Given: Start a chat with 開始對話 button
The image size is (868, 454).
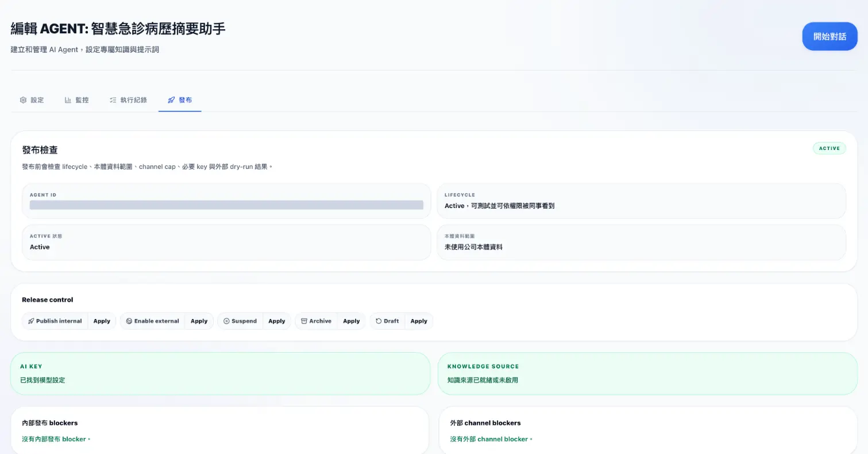Looking at the screenshot, I should click(x=830, y=36).
